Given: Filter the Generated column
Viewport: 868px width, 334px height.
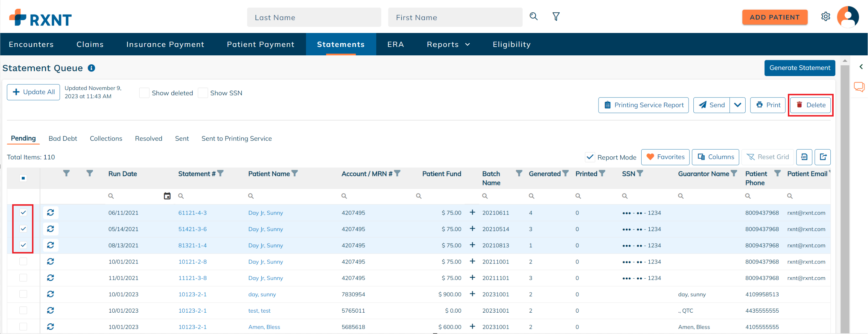Looking at the screenshot, I should [565, 173].
